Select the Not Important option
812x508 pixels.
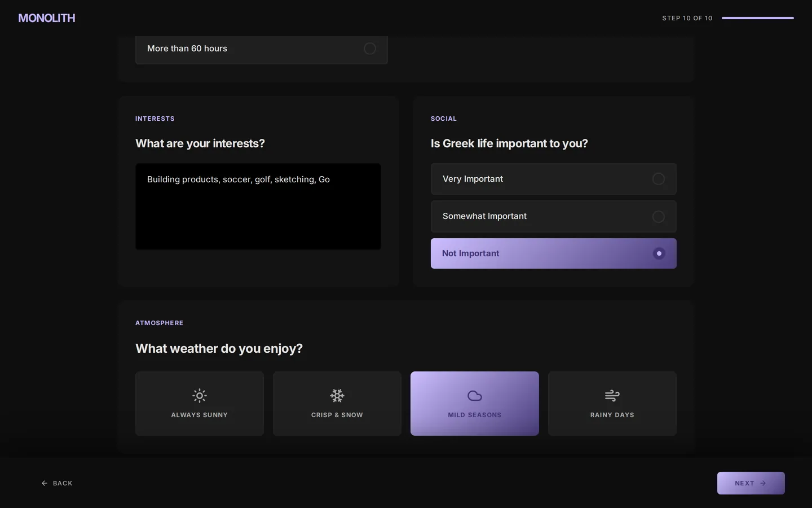pos(554,253)
